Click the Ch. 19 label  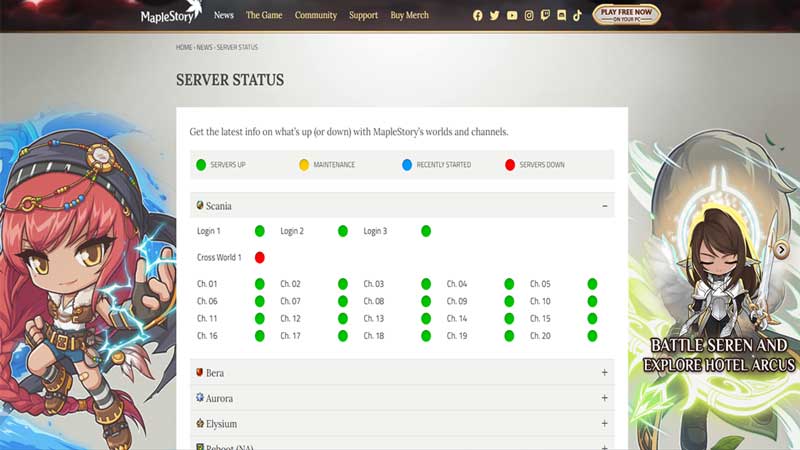point(457,336)
